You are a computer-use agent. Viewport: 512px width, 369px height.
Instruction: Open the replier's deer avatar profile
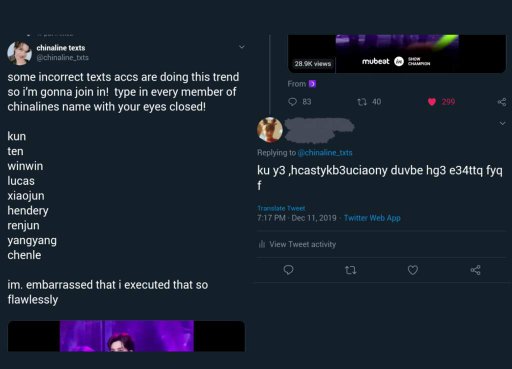[270, 130]
